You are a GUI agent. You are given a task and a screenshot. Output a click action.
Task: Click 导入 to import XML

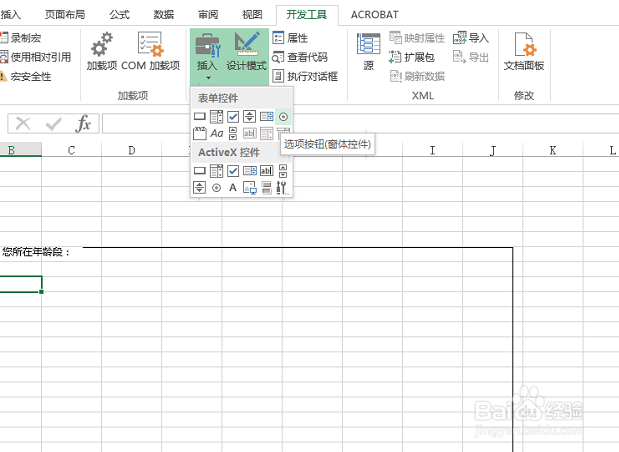(471, 38)
